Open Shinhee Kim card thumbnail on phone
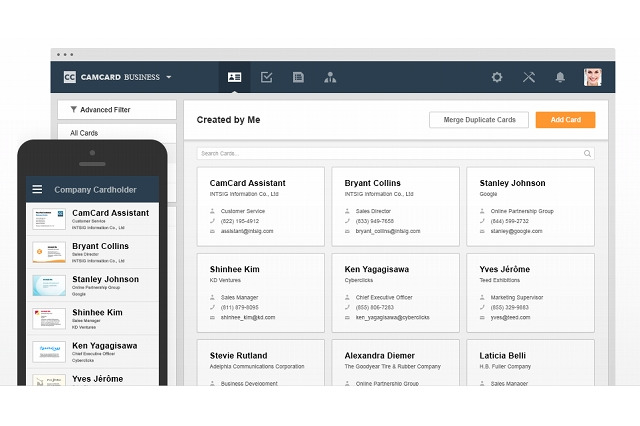Screen dimensions: 640x426 click(x=49, y=319)
